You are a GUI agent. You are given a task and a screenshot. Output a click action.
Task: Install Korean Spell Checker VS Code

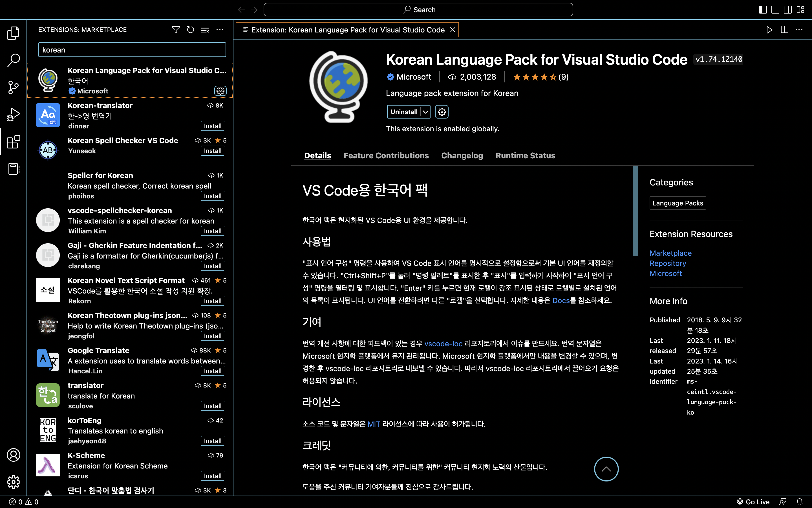click(212, 151)
